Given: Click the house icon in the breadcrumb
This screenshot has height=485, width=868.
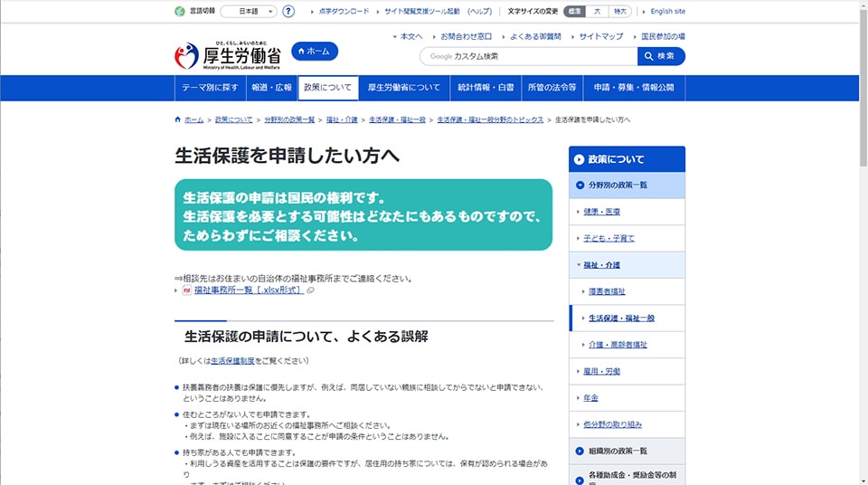Looking at the screenshot, I should [x=178, y=119].
